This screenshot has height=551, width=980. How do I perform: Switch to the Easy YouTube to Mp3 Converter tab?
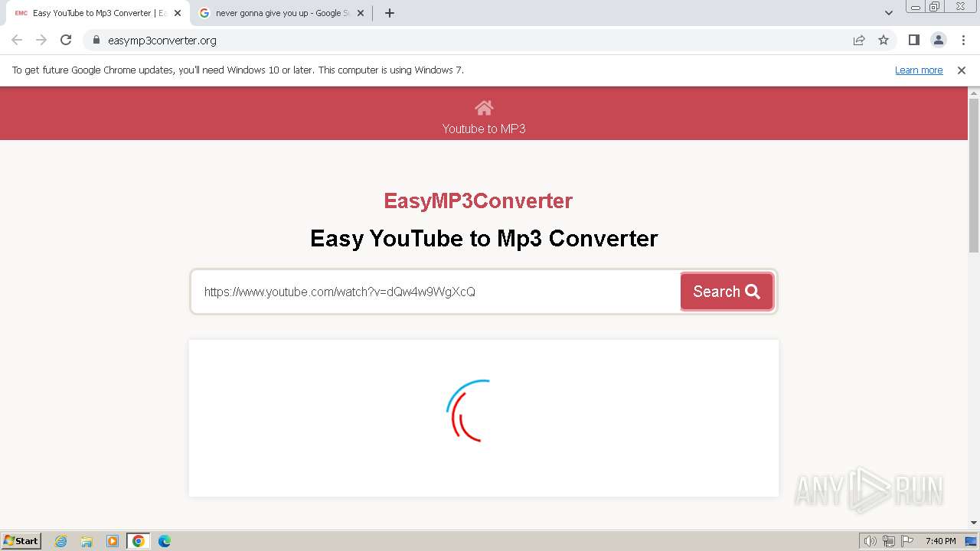click(x=98, y=13)
